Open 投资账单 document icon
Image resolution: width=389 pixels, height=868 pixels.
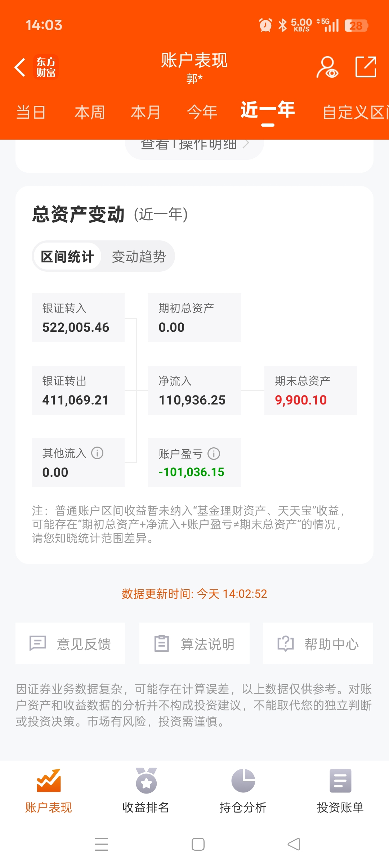point(340,781)
